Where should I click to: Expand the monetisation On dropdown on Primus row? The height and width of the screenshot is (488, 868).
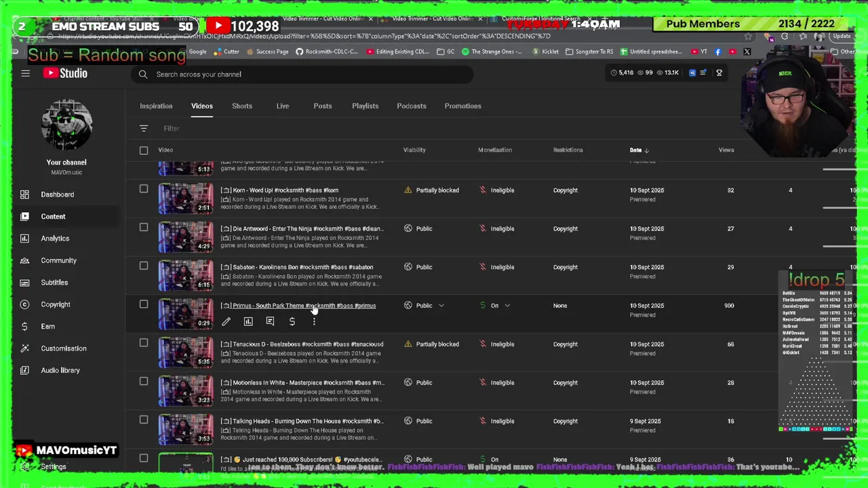[507, 306]
